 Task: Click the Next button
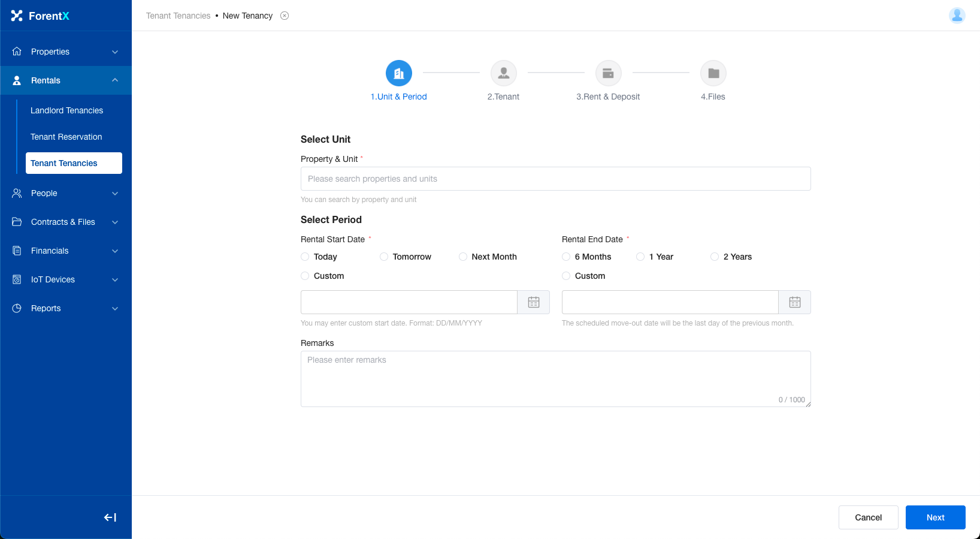935,517
